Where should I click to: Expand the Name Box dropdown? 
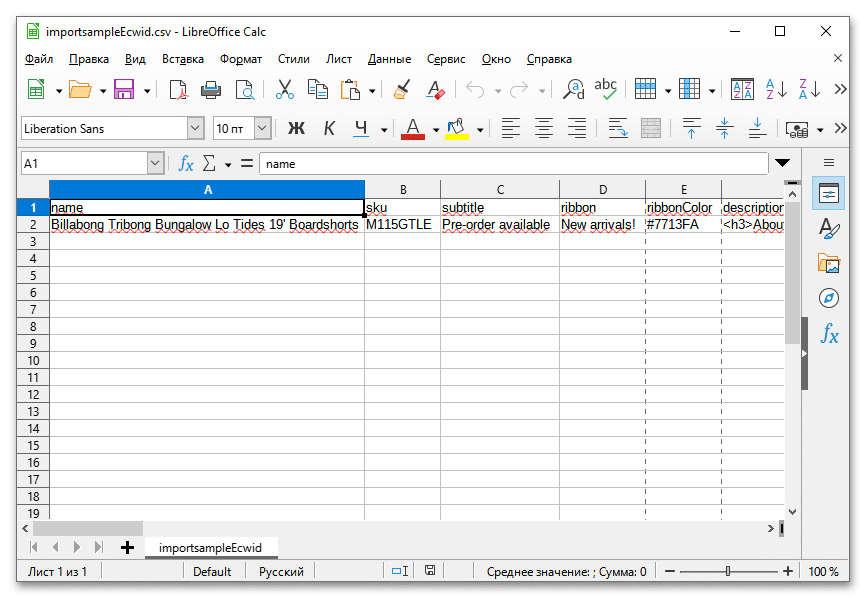coord(155,163)
